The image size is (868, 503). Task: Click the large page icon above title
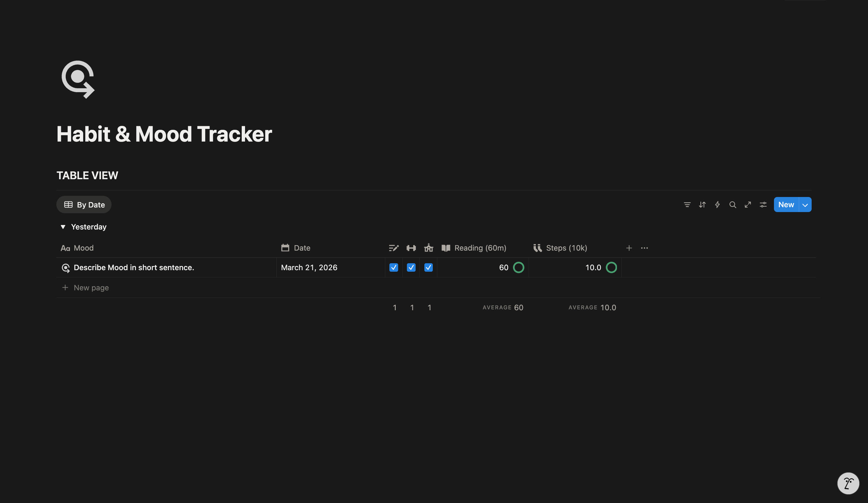pos(78,80)
